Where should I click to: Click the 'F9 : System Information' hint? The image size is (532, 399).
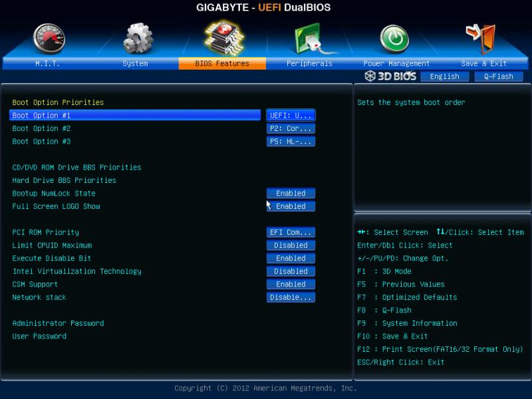(407, 323)
